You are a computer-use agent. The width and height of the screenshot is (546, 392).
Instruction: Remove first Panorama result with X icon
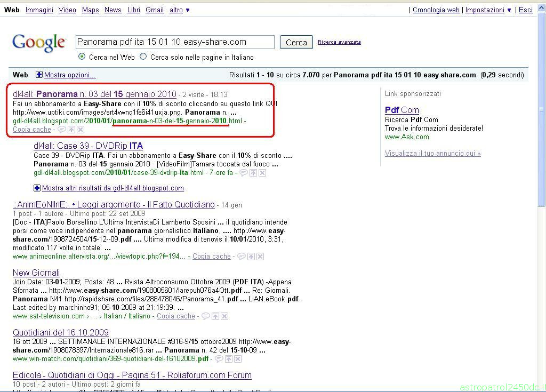81,130
